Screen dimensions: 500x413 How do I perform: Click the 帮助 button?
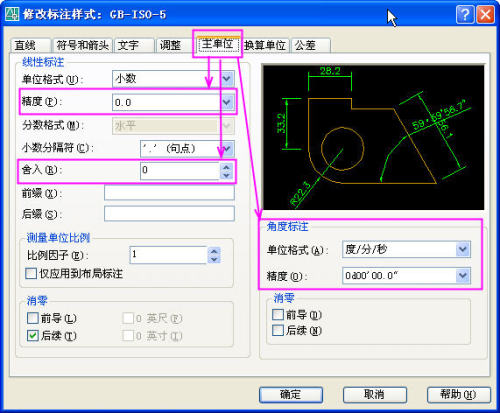(x=459, y=395)
